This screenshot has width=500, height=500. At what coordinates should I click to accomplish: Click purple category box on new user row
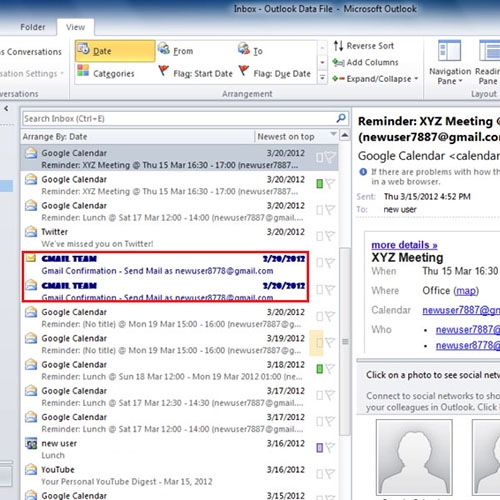tap(319, 447)
